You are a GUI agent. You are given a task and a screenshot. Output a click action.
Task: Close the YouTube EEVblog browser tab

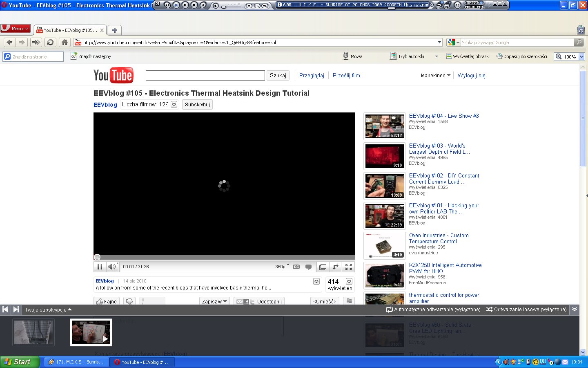pyautogui.click(x=102, y=30)
